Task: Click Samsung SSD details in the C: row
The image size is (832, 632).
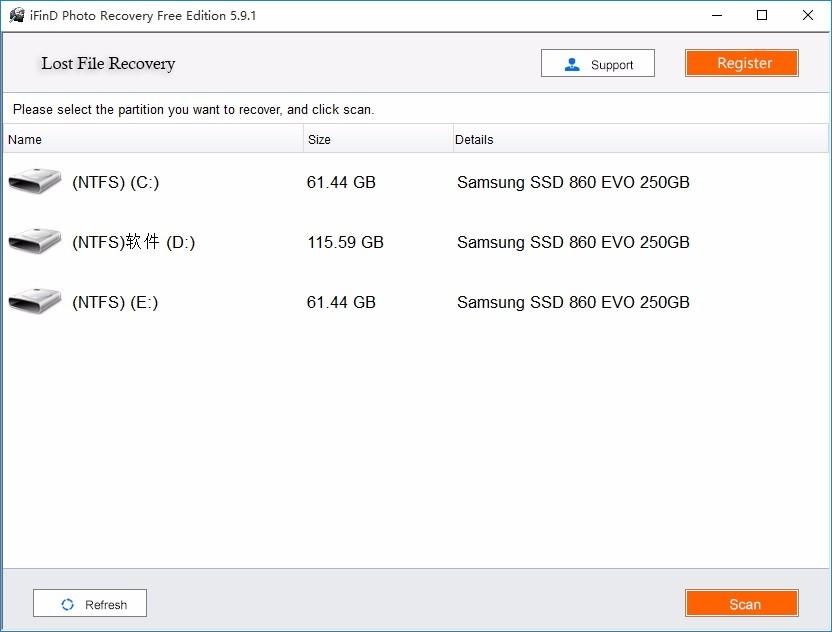Action: pyautogui.click(x=573, y=182)
